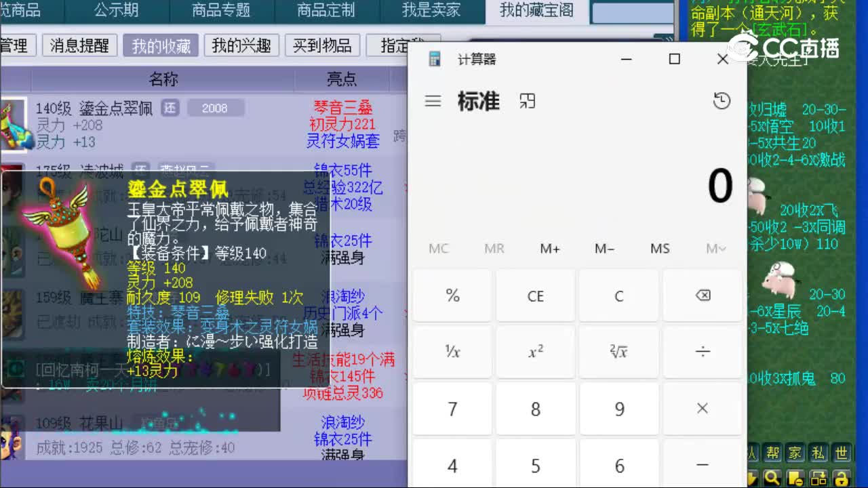This screenshot has height=488, width=868.
Task: Select the 家 chat channel button
Action: point(795,453)
